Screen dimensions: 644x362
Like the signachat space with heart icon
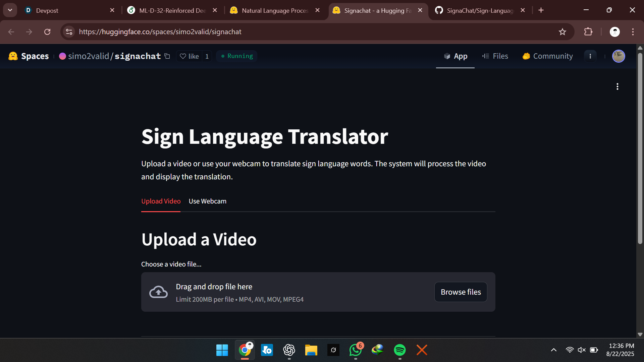190,56
